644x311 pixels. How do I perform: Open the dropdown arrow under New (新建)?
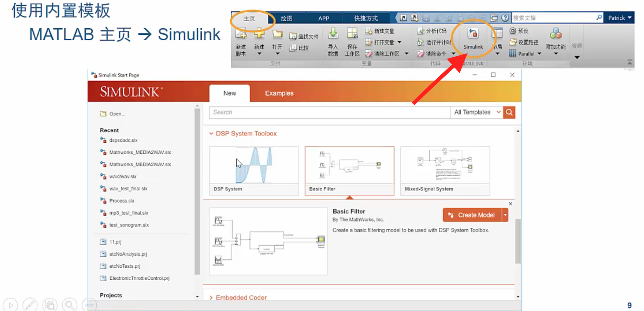click(x=259, y=54)
